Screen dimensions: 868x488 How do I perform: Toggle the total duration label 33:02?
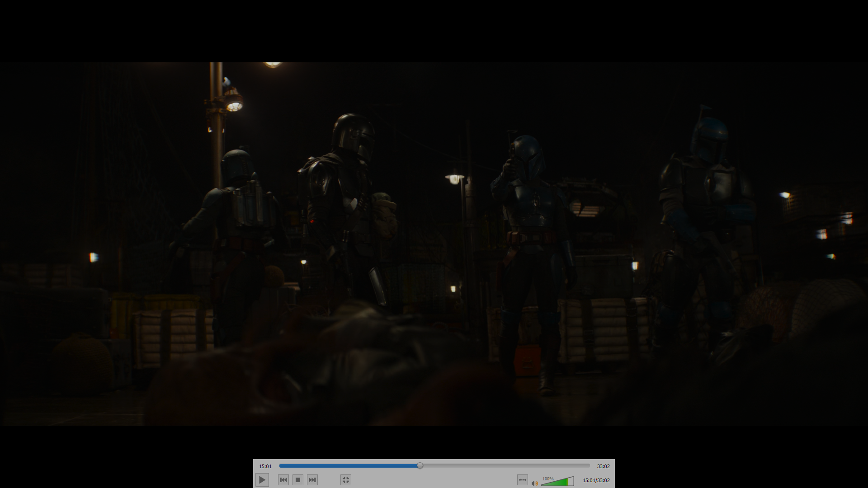coord(603,466)
